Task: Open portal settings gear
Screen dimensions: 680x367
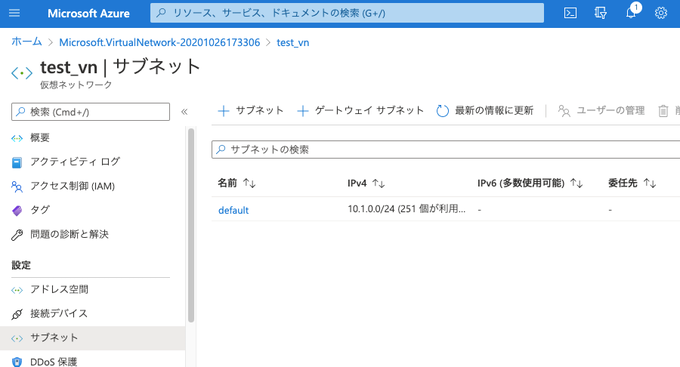Action: point(661,13)
